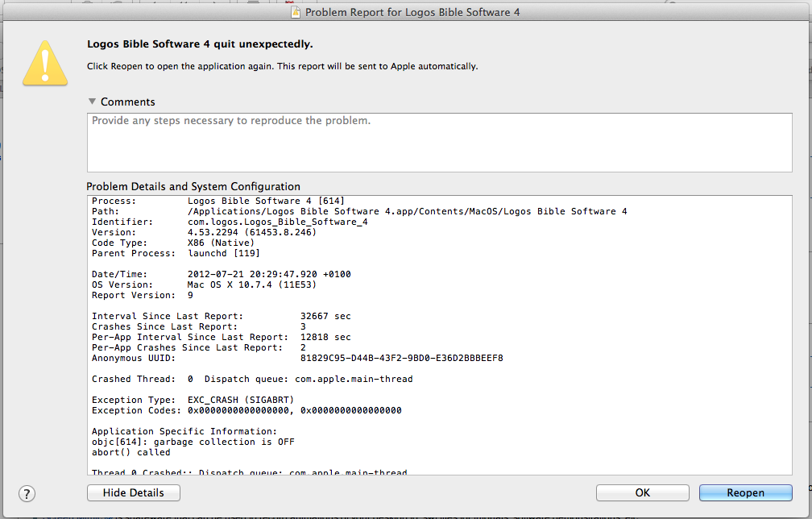Viewport: 812px width, 519px height.
Task: Click the "Exception Codes:" line
Action: pyautogui.click(x=246, y=410)
